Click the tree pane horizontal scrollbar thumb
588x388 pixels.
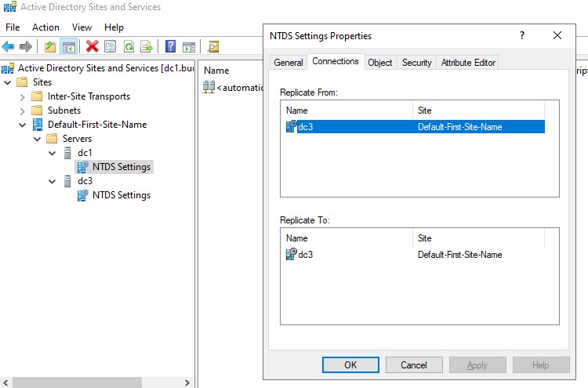click(77, 383)
